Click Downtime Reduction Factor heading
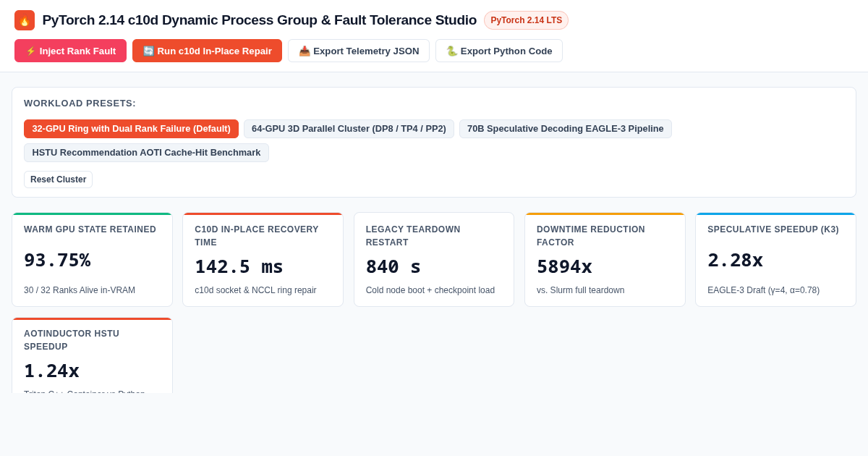The height and width of the screenshot is (456, 868). pyautogui.click(x=591, y=236)
